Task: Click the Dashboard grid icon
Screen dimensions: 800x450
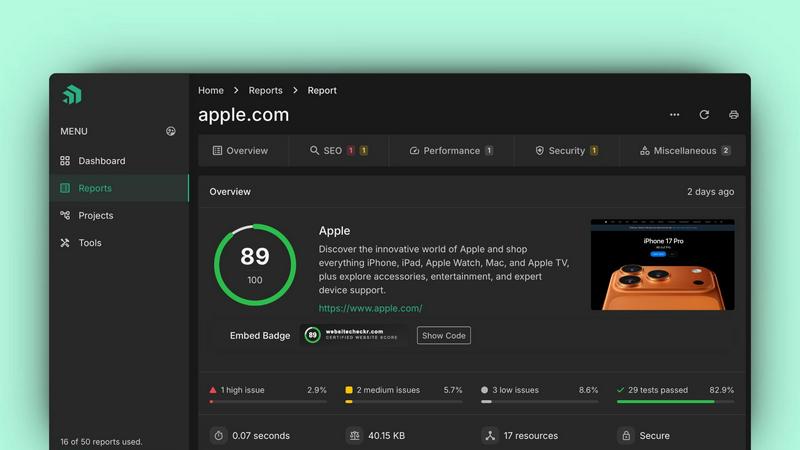Action: pyautogui.click(x=65, y=161)
